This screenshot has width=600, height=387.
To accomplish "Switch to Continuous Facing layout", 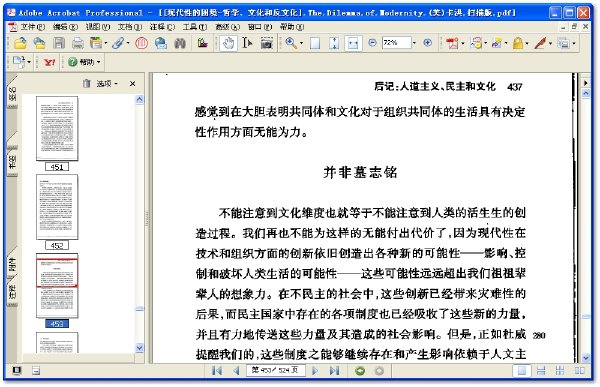I will tap(560, 371).
